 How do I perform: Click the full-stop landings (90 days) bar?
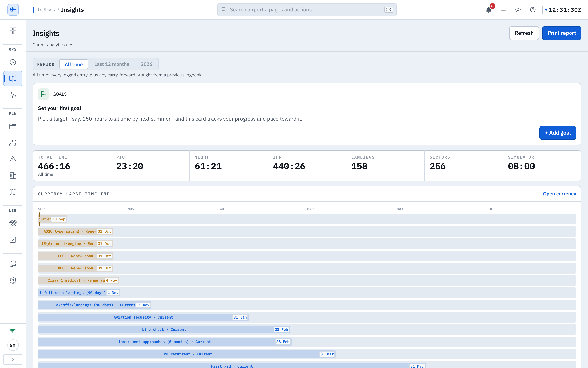(x=79, y=293)
